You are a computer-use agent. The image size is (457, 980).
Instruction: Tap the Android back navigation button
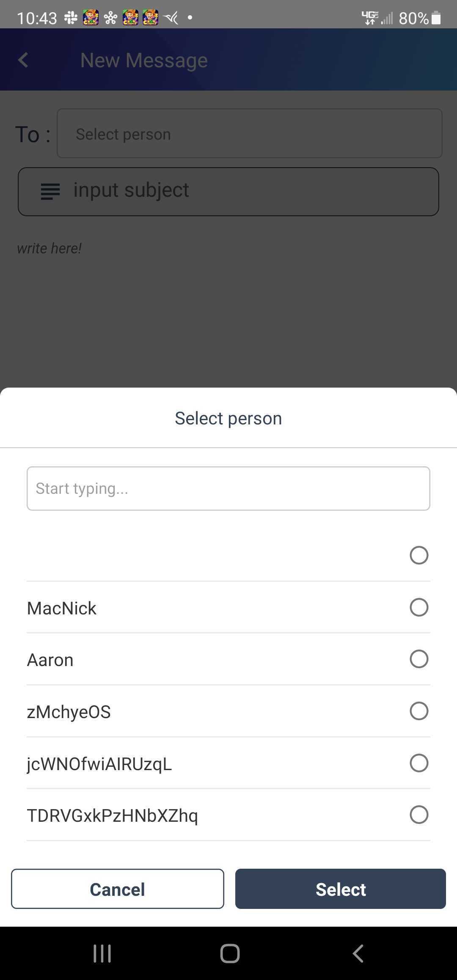358,953
